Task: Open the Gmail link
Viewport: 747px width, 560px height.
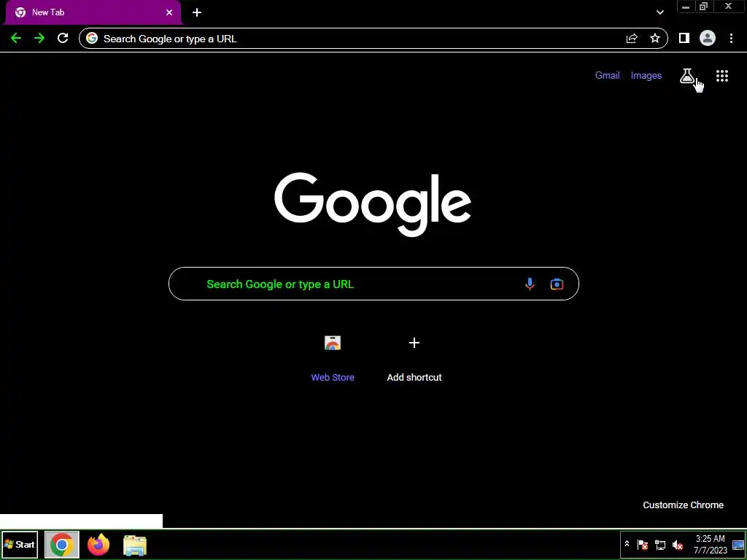Action: pyautogui.click(x=608, y=75)
